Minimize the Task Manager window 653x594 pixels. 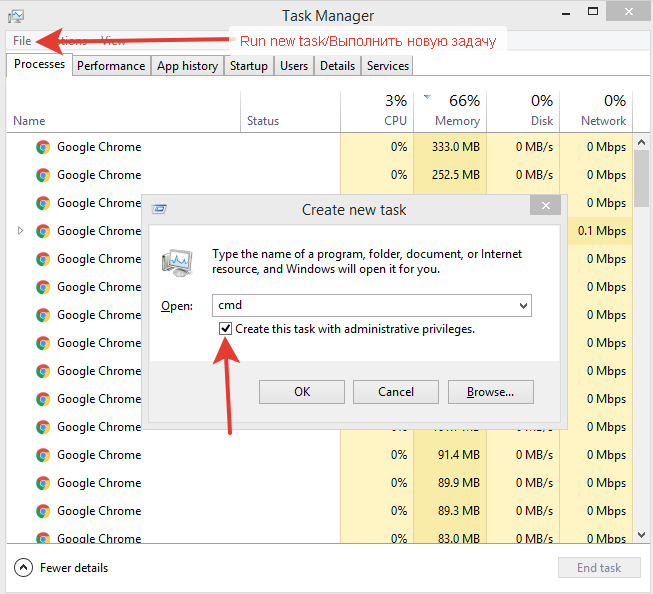[x=566, y=14]
